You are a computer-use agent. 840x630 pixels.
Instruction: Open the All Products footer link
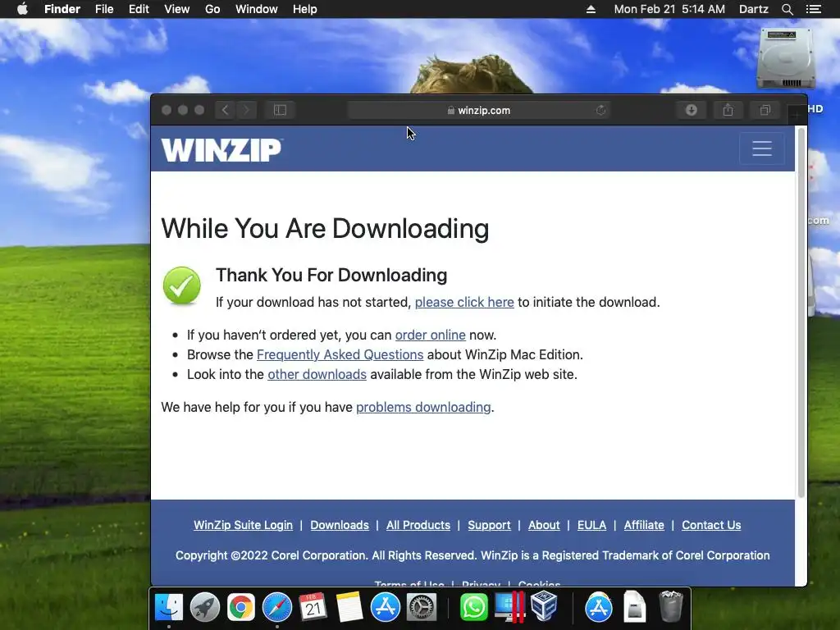tap(418, 525)
